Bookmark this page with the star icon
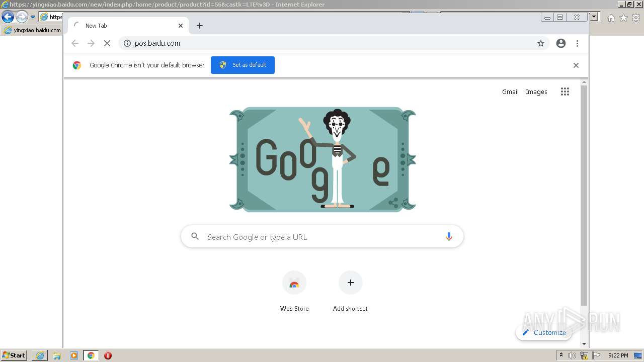 point(541,43)
